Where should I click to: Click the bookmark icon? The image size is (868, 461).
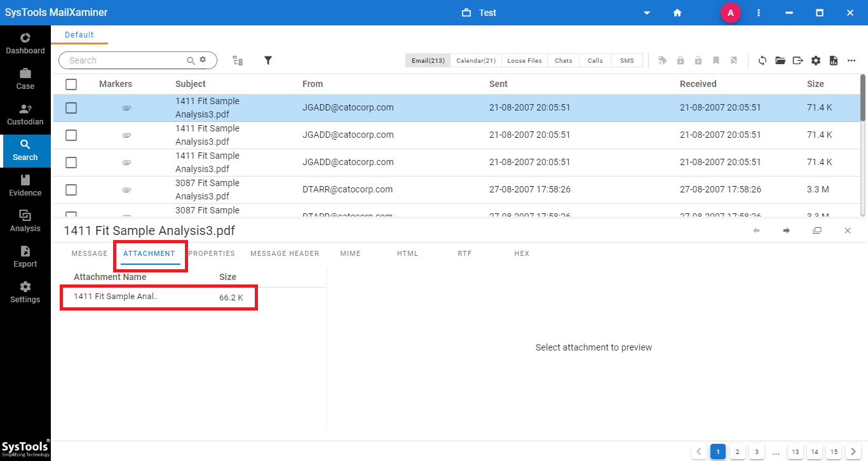point(716,60)
